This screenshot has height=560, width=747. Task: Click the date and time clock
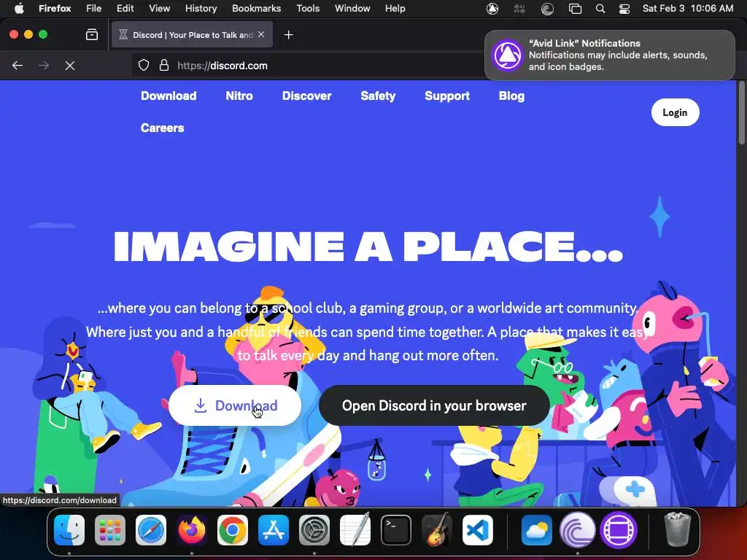688,8
